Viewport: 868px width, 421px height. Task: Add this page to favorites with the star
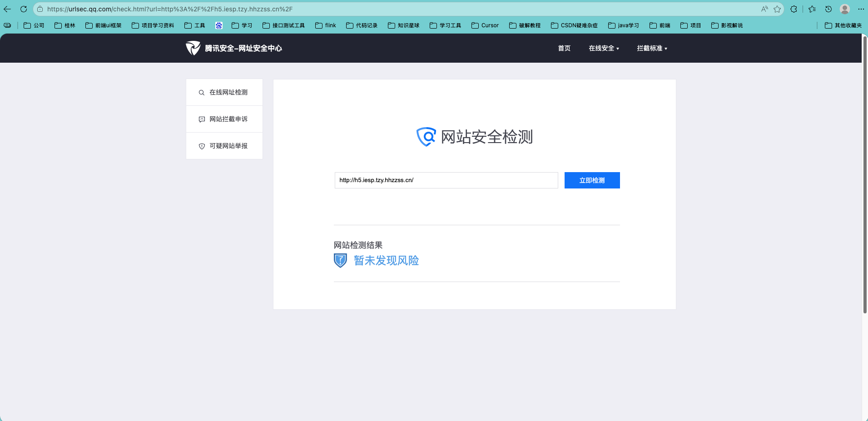(x=777, y=9)
